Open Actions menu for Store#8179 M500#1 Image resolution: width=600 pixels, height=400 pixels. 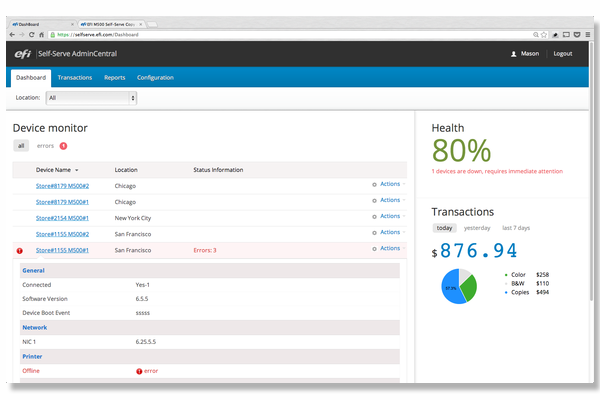pyautogui.click(x=390, y=200)
